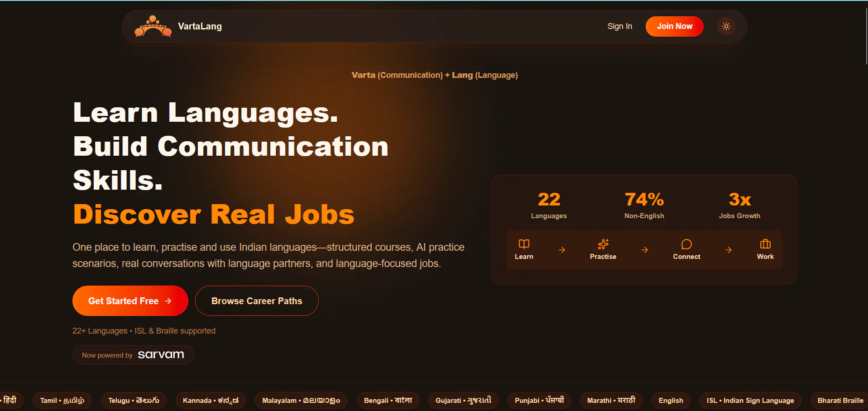This screenshot has height=411, width=868.
Task: Click the VartaLang brand name
Action: [200, 26]
